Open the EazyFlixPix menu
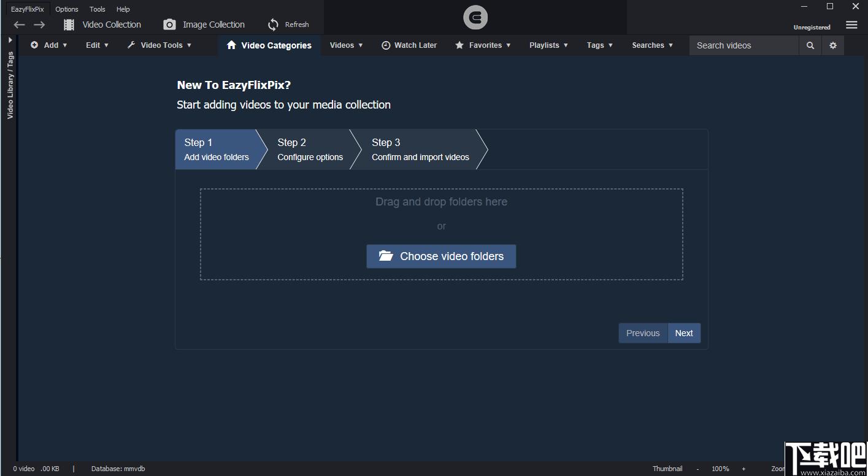The width and height of the screenshot is (868, 476). click(x=28, y=9)
